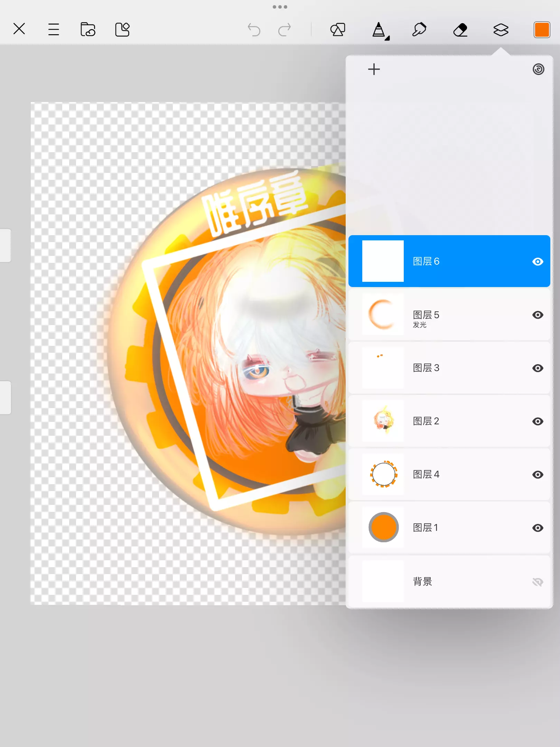Viewport: 560px width, 747px height.
Task: Click the 图层 4 layer name
Action: [x=426, y=474]
